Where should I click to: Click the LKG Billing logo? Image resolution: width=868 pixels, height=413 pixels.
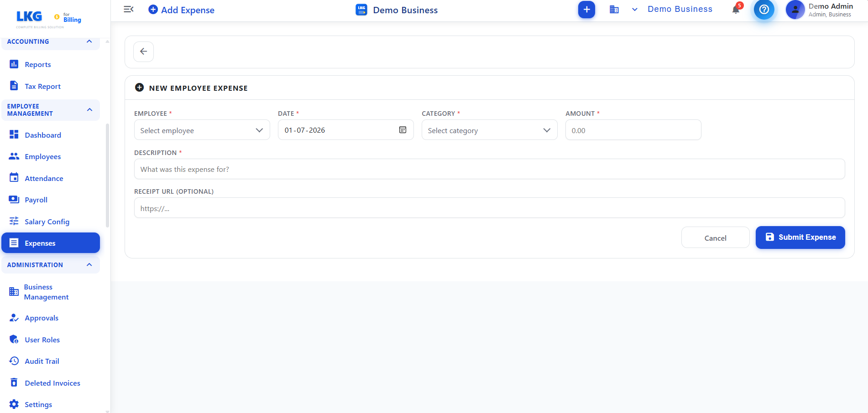48,19
